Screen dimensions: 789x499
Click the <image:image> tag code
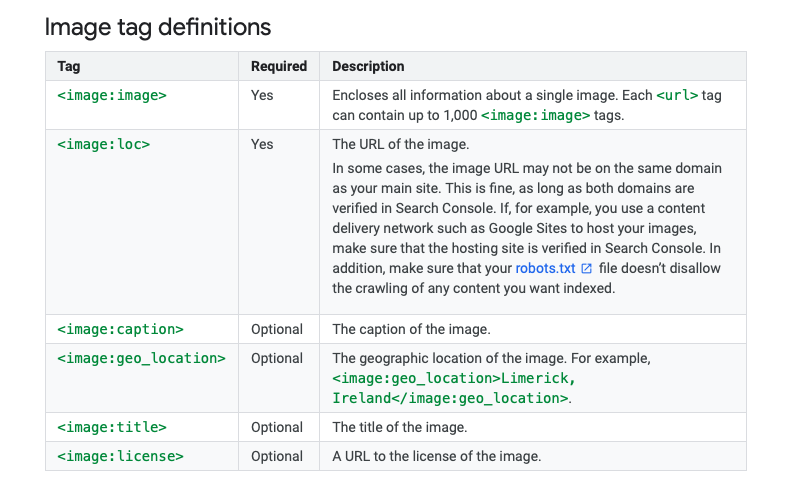[x=112, y=95]
